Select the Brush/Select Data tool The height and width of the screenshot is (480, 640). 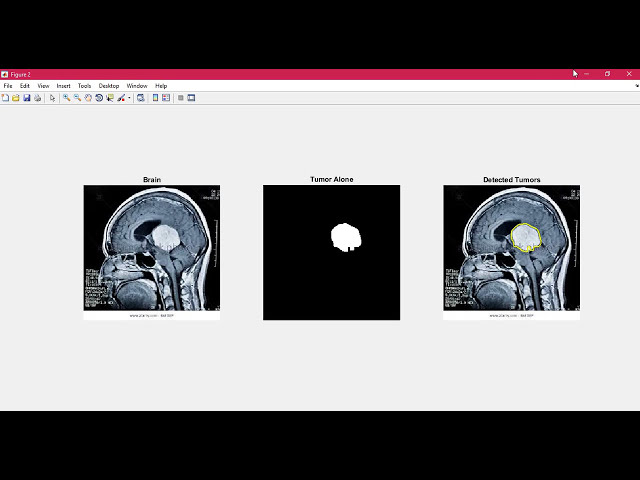121,98
